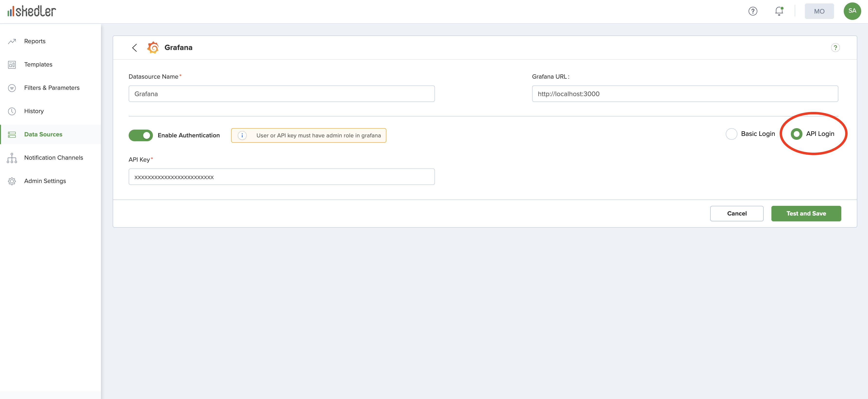Click into the API Key input field
868x399 pixels.
click(x=281, y=177)
